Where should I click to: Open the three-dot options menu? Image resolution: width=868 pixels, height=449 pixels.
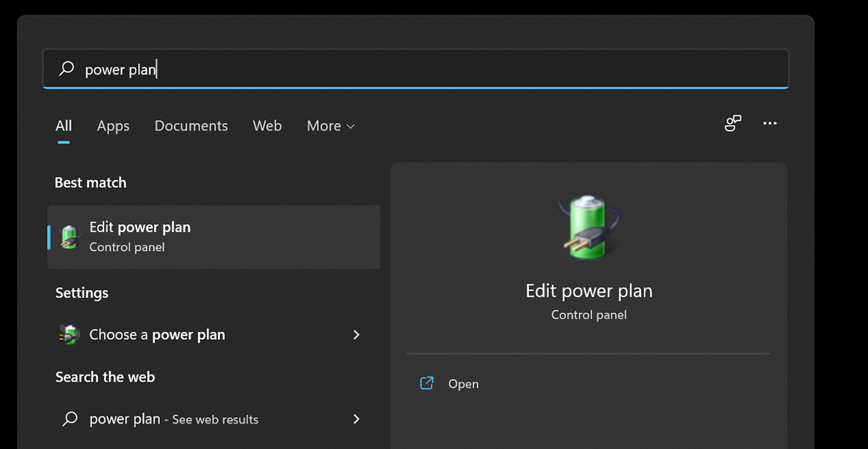pyautogui.click(x=770, y=124)
